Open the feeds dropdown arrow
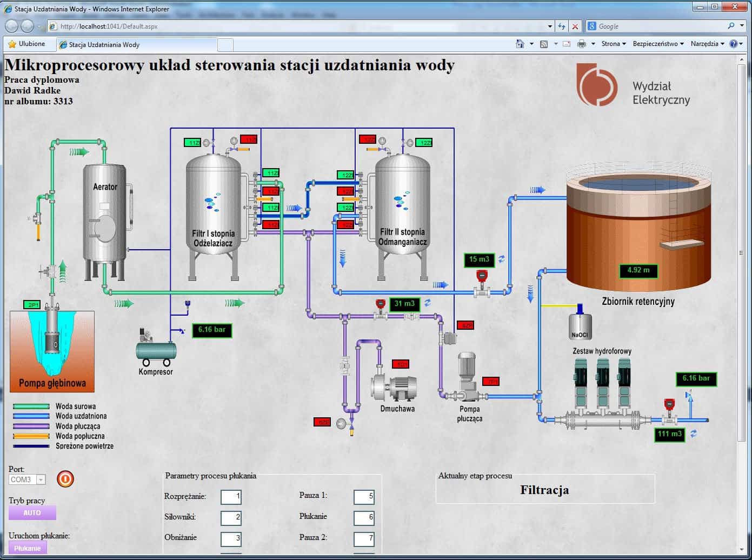Image resolution: width=752 pixels, height=560 pixels. click(556, 44)
